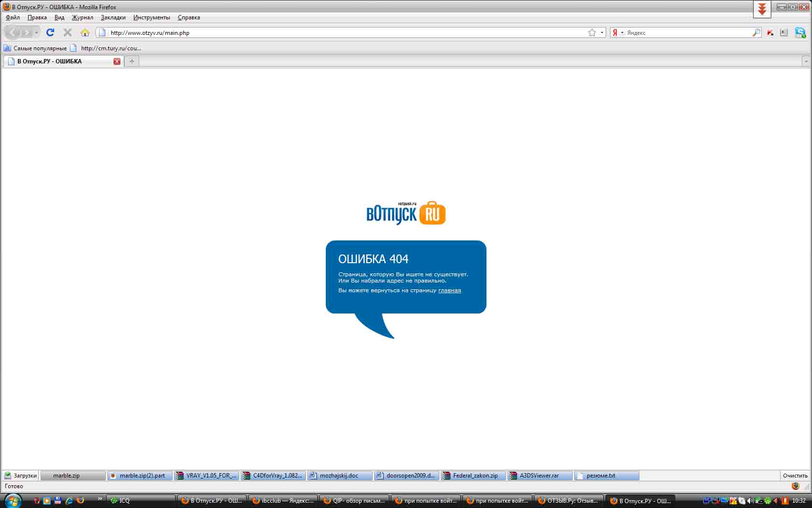Launch Firefox from quick launch
812x508 pixels.
pyautogui.click(x=80, y=501)
